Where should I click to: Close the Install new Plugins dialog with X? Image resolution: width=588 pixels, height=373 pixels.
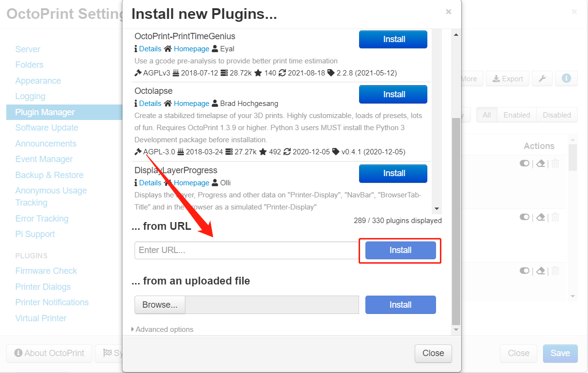[x=449, y=12]
